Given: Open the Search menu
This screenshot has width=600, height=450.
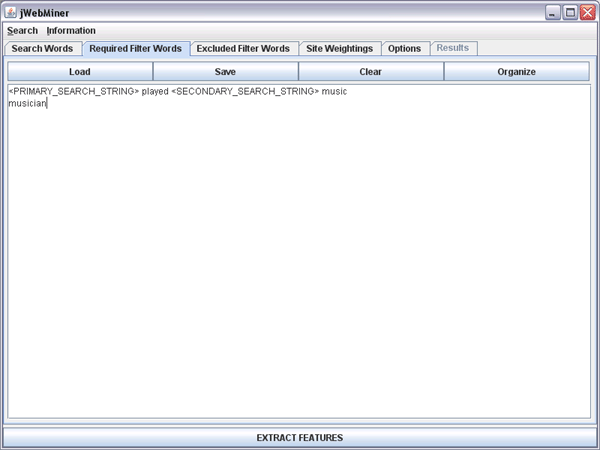Looking at the screenshot, I should coord(22,30).
